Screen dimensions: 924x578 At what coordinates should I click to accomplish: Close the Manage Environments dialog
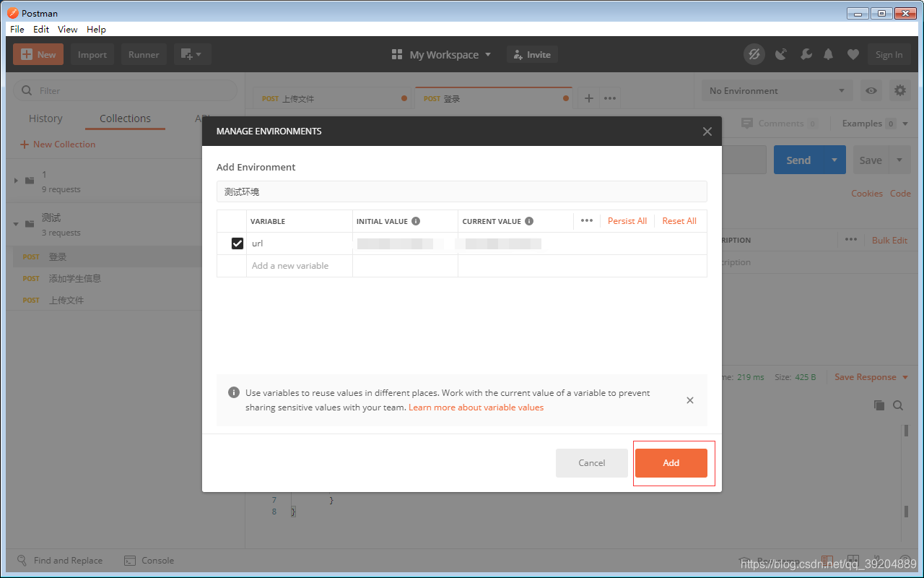(707, 131)
